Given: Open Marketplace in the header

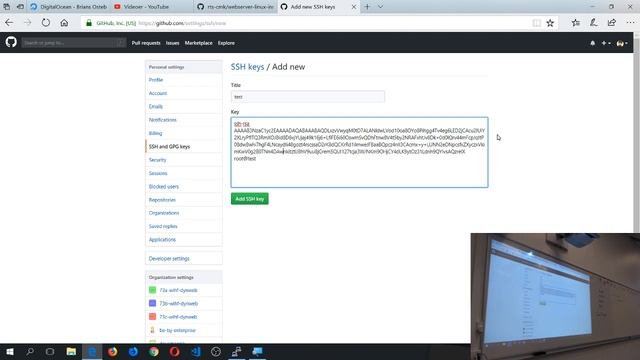Looking at the screenshot, I should [x=198, y=43].
